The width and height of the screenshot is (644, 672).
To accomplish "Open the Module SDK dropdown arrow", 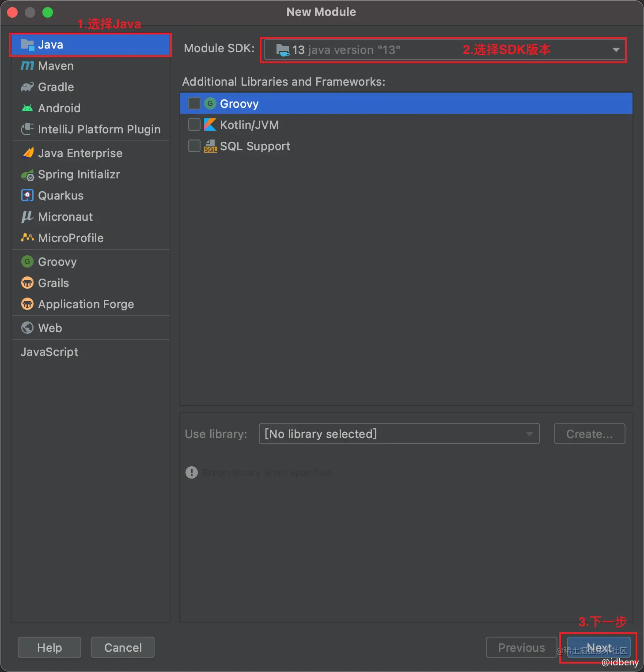I will click(616, 50).
